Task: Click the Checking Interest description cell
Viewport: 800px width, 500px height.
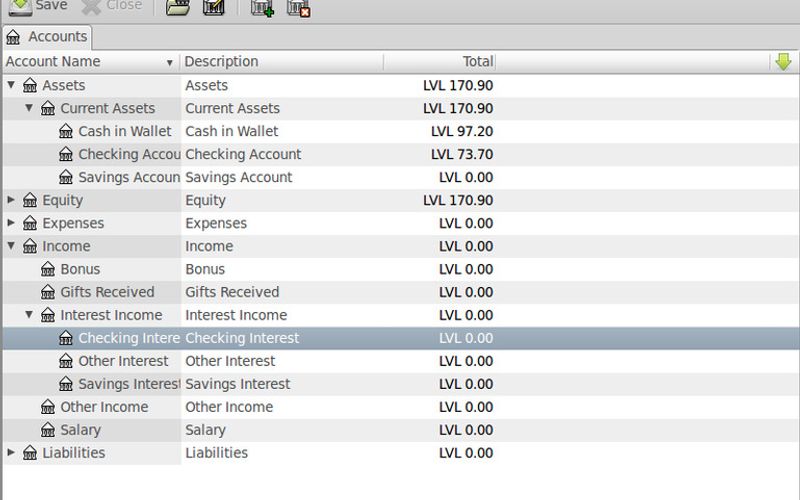Action: (242, 338)
